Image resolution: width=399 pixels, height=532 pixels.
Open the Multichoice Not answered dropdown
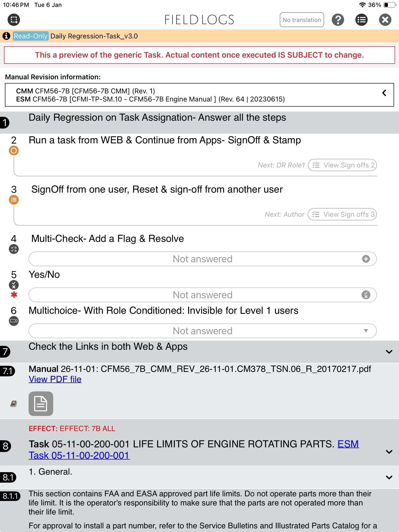(202, 331)
